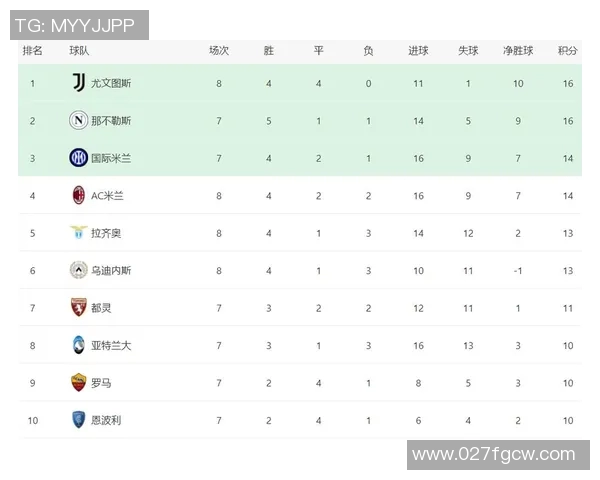Open the 那不勒斯 team link
The width and height of the screenshot is (600, 480).
pyautogui.click(x=111, y=121)
